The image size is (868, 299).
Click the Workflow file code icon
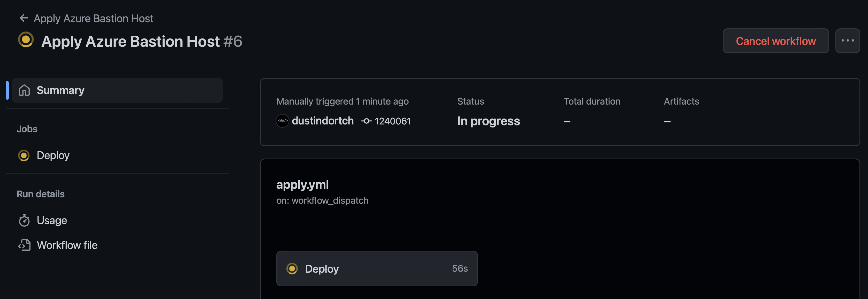pos(24,245)
